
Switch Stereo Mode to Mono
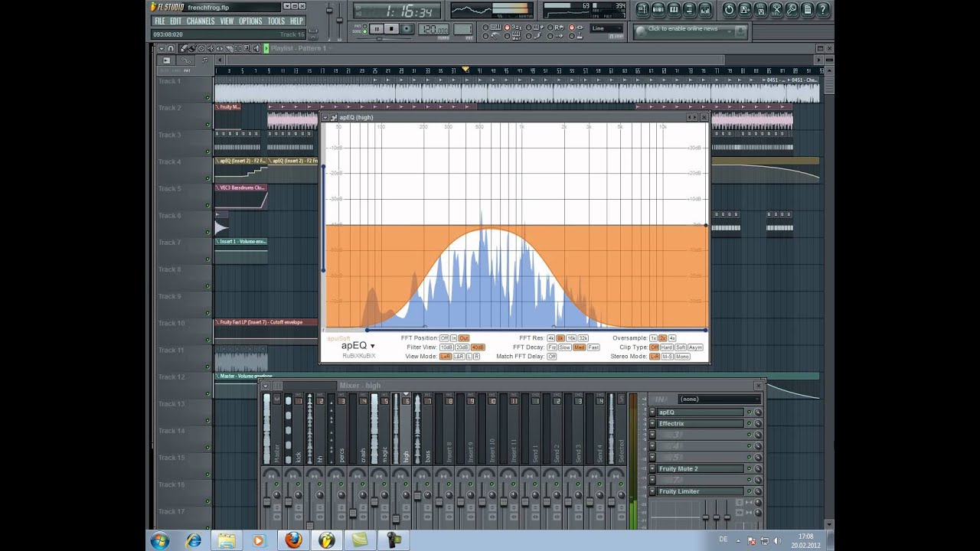coord(682,357)
